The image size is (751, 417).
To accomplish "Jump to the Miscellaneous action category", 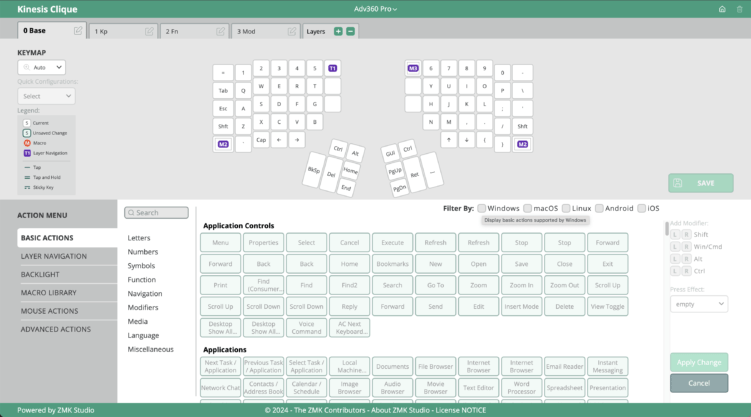I will [x=150, y=349].
